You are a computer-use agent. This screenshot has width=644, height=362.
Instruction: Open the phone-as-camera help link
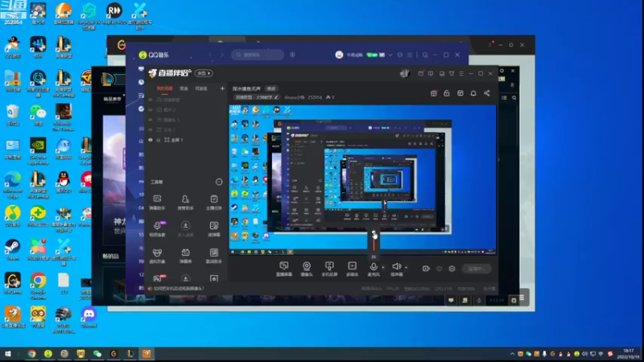pyautogui.click(x=179, y=289)
